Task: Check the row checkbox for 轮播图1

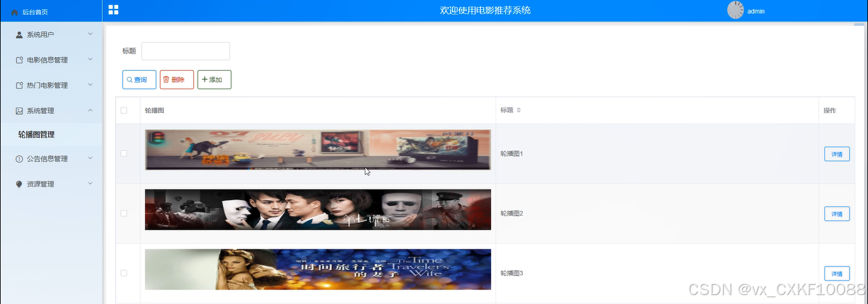Action: click(124, 153)
